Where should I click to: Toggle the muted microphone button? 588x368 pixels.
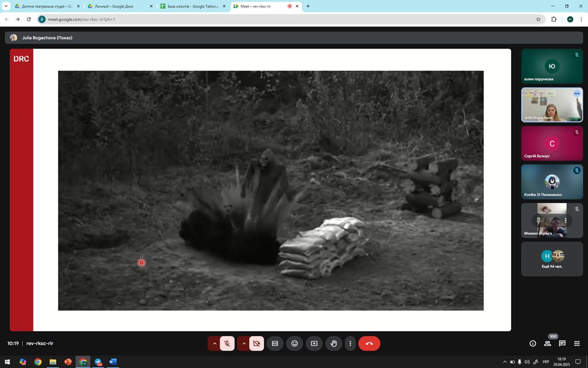pyautogui.click(x=227, y=343)
